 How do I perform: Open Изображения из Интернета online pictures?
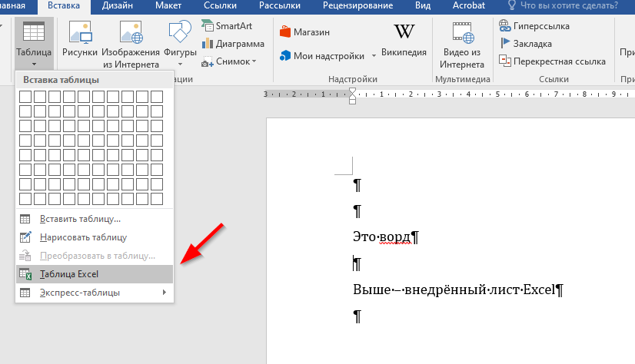(131, 33)
